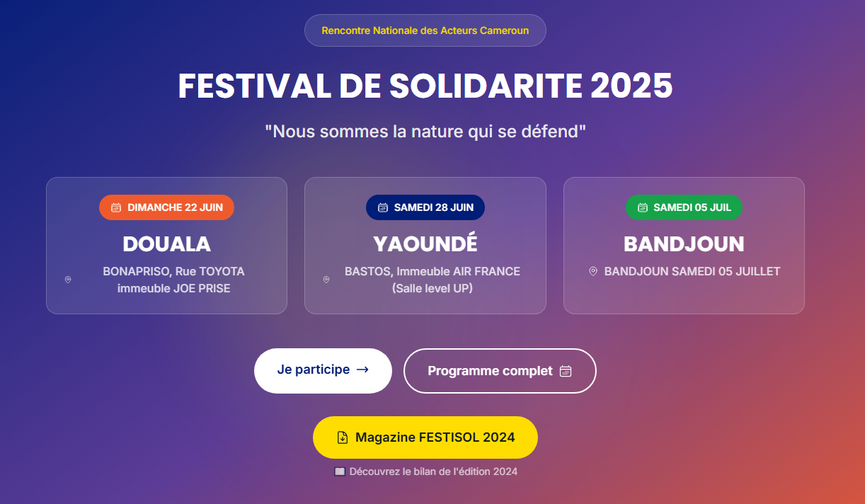The height and width of the screenshot is (504, 865).
Task: Click location pin icon in Douala card
Action: 68,280
